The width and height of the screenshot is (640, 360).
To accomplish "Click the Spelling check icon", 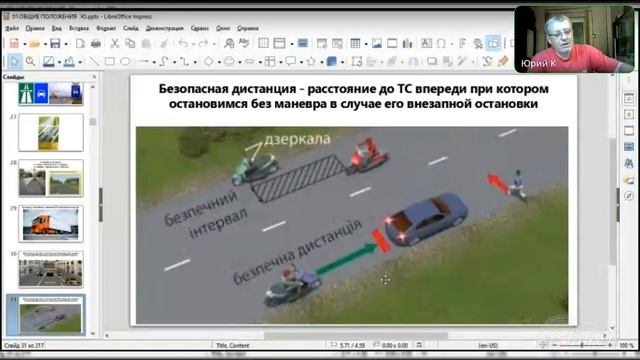I will pos(244,43).
